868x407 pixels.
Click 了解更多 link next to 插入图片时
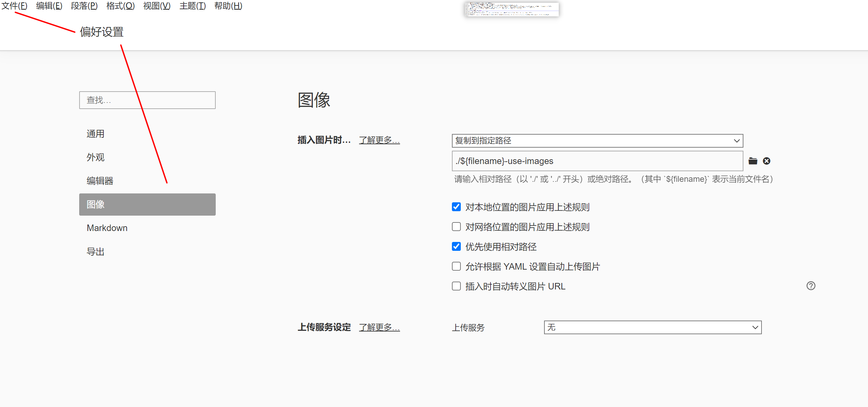pyautogui.click(x=379, y=140)
